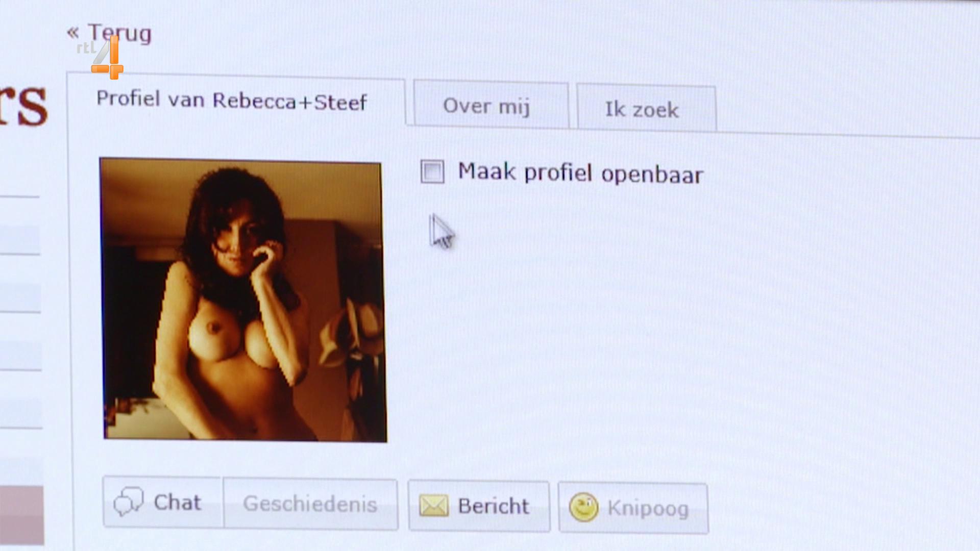Image resolution: width=980 pixels, height=551 pixels.
Task: Click the yellow envelope icon
Action: click(x=433, y=506)
